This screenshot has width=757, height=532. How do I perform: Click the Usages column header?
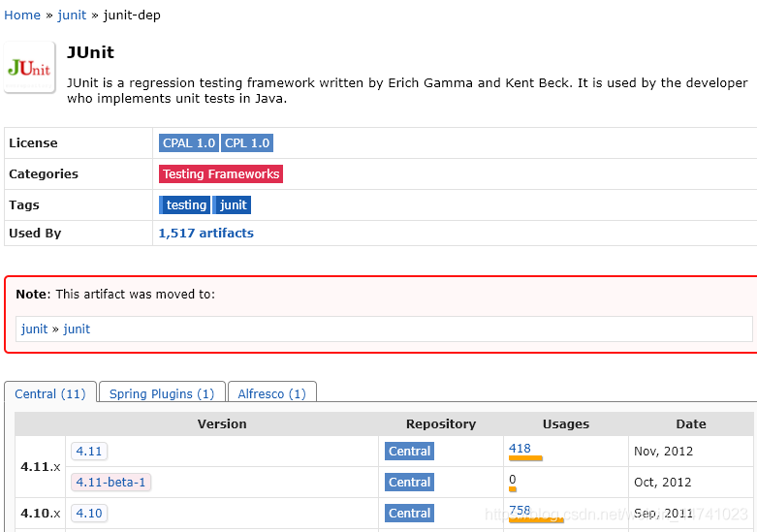566,423
